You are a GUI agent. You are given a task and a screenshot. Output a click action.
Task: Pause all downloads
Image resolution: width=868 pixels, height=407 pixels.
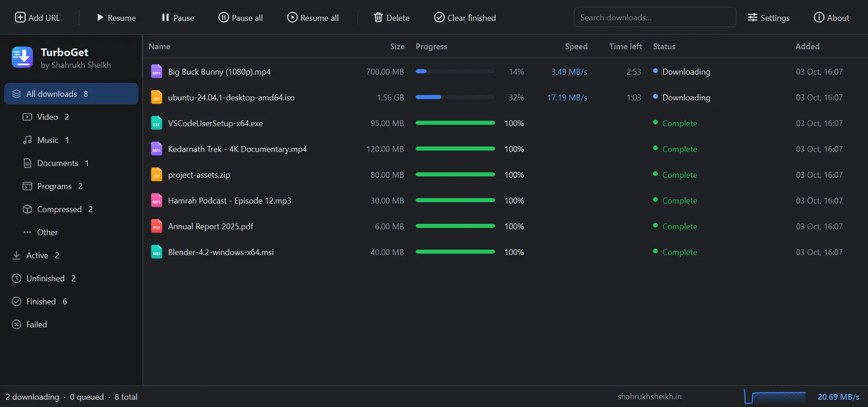[241, 18]
